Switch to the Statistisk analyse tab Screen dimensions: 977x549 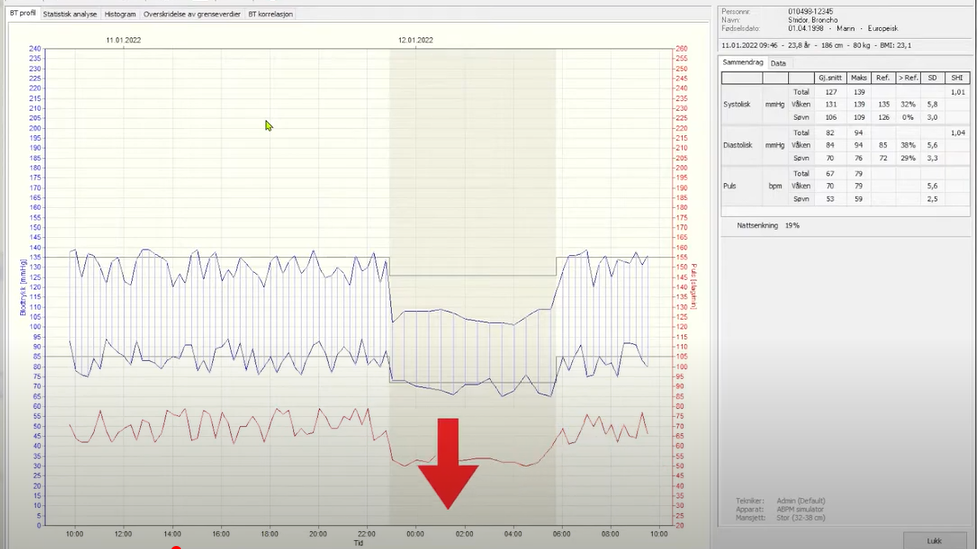pyautogui.click(x=70, y=15)
